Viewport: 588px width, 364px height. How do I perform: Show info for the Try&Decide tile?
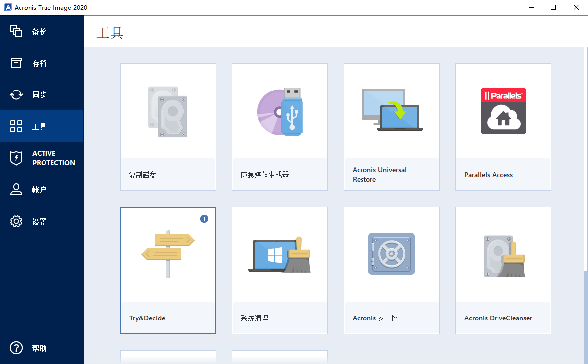click(x=204, y=219)
